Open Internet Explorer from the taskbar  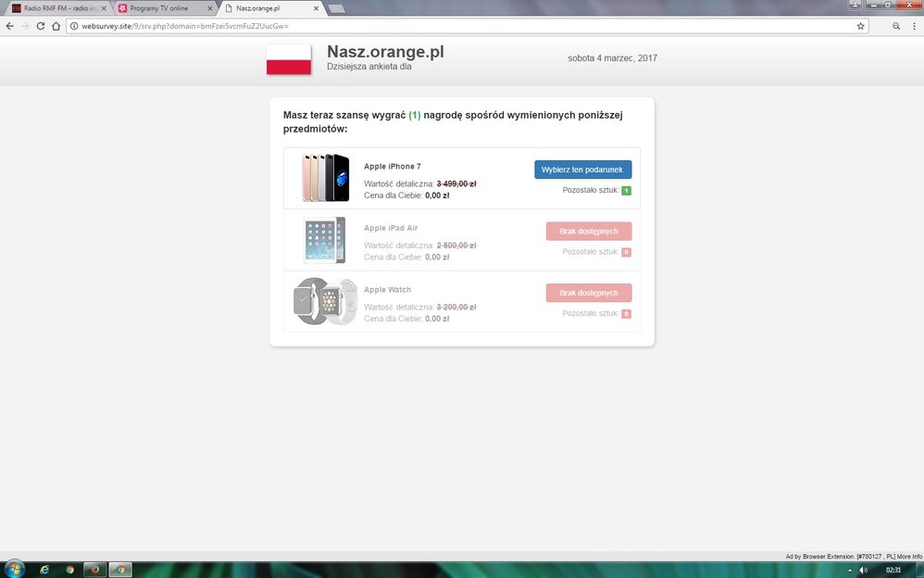click(44, 569)
